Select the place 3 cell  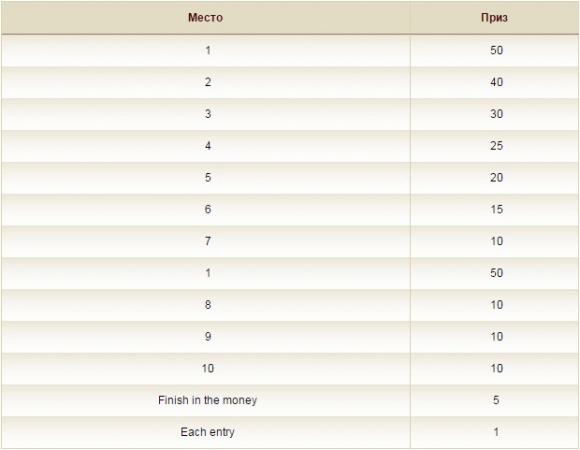(208, 114)
